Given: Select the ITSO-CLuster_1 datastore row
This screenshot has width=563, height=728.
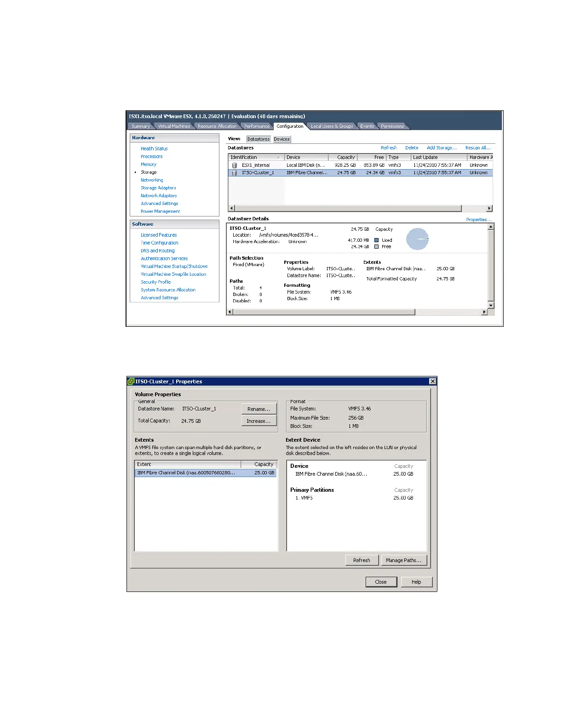Looking at the screenshot, I should click(x=360, y=173).
